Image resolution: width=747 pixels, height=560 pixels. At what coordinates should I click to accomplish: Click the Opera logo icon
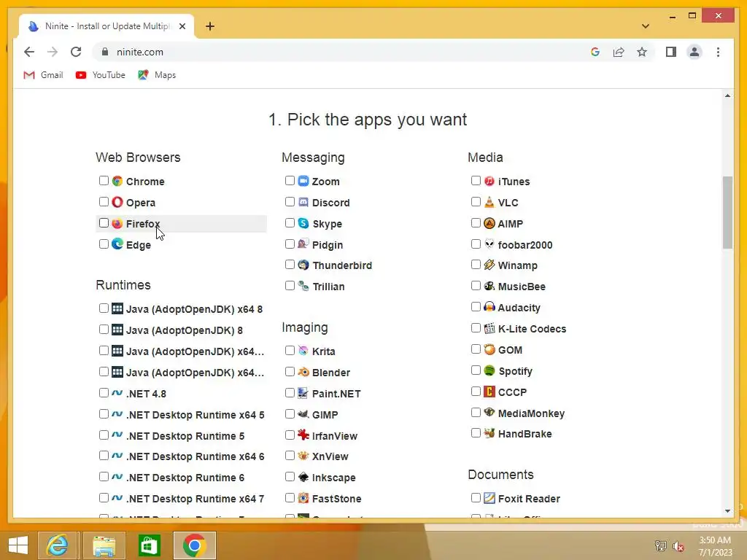tap(117, 202)
